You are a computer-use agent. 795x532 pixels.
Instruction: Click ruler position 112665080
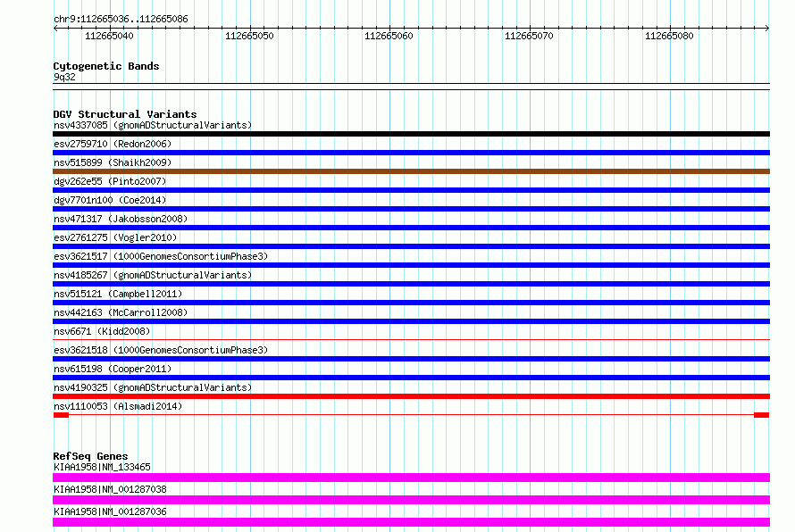(x=669, y=36)
